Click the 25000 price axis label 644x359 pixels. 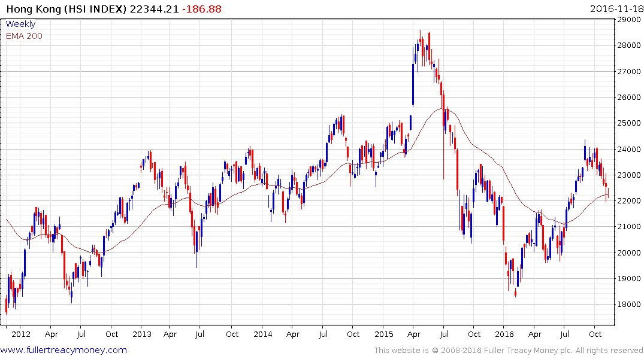pos(629,123)
